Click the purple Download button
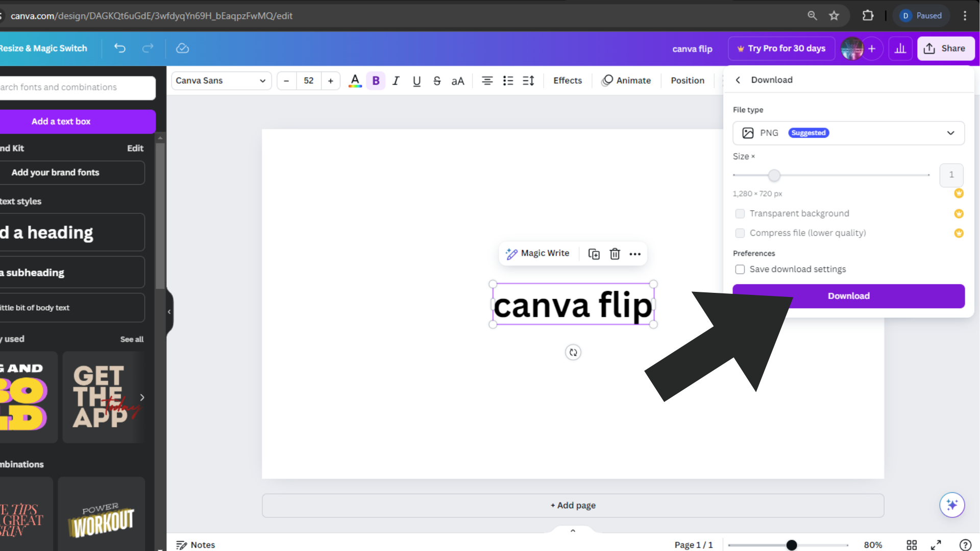Image resolution: width=980 pixels, height=551 pixels. point(848,296)
